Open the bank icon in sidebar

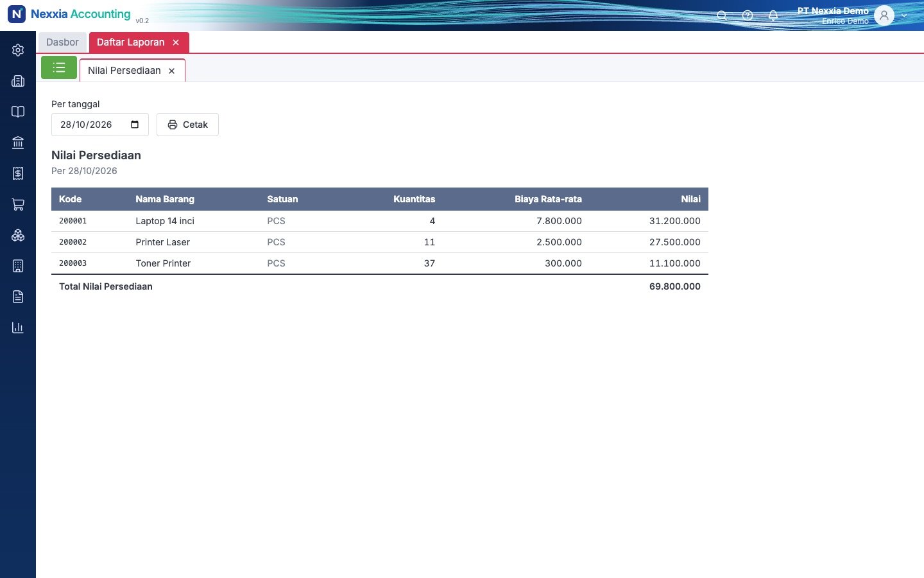(18, 143)
